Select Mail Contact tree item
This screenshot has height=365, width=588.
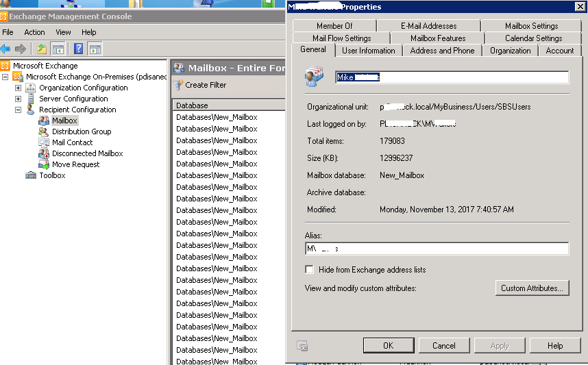click(72, 142)
